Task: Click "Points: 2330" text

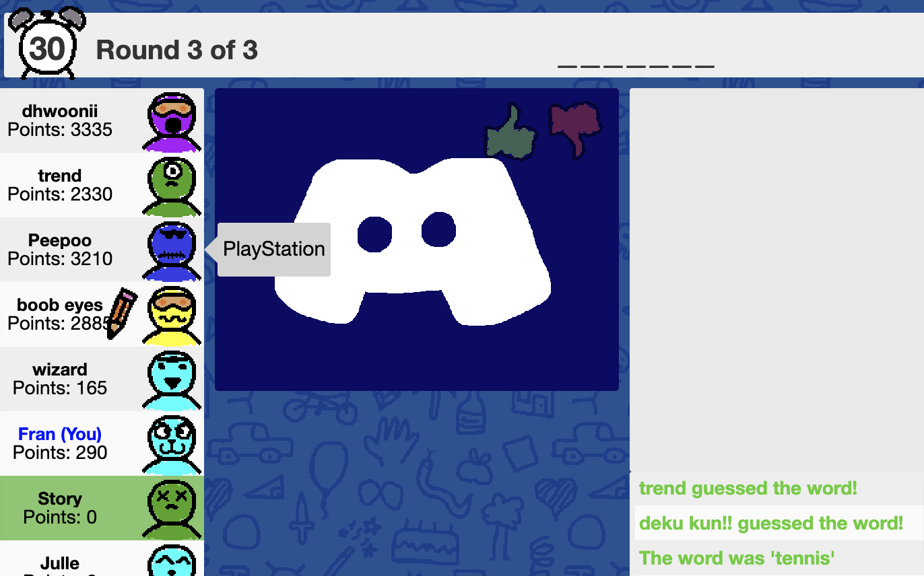Action: point(60,194)
